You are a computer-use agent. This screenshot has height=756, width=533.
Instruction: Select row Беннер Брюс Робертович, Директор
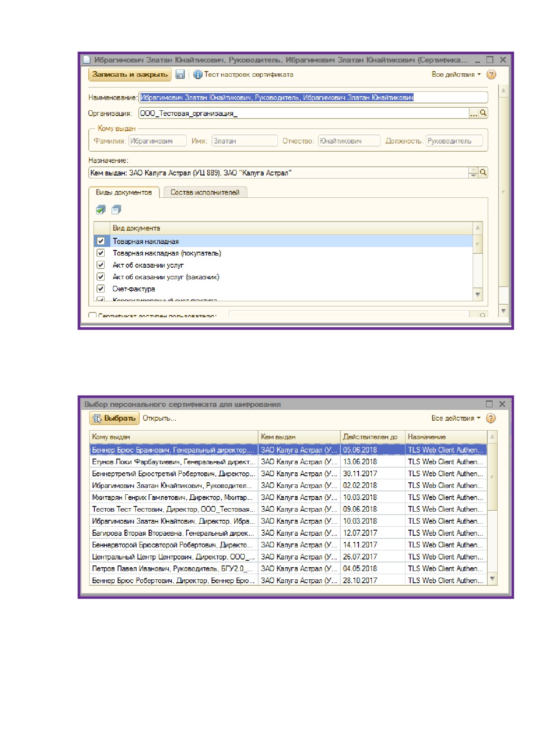(288, 581)
